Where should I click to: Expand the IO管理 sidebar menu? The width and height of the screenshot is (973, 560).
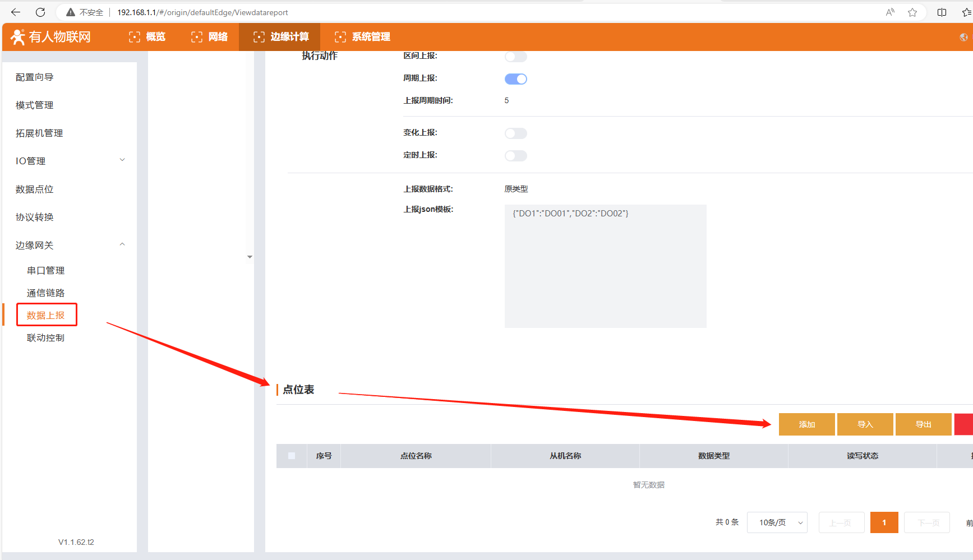coord(70,161)
